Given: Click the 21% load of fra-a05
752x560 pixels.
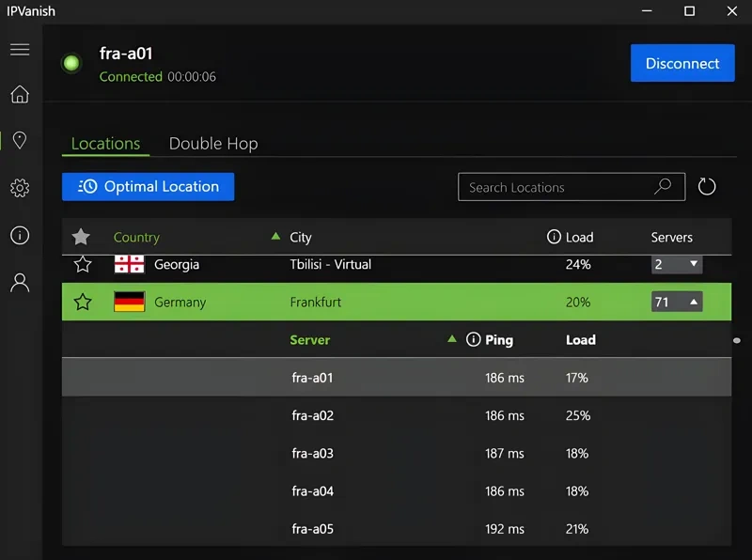Looking at the screenshot, I should tap(577, 529).
